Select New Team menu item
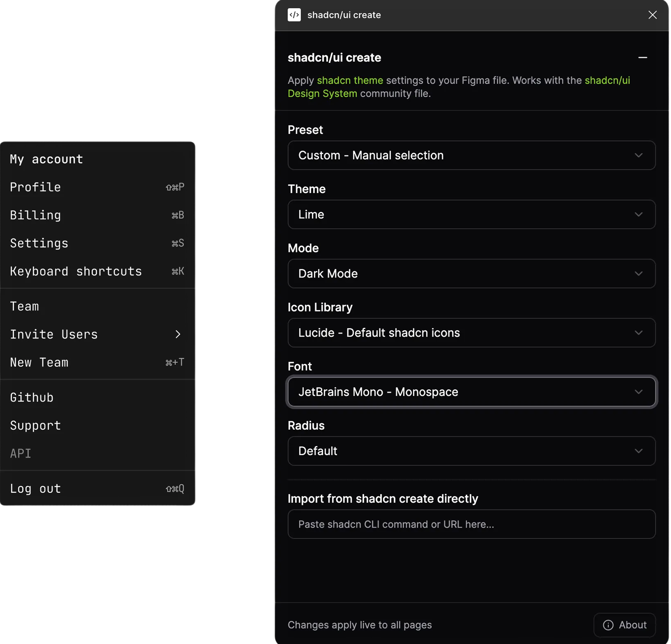The height and width of the screenshot is (644, 671). point(39,363)
